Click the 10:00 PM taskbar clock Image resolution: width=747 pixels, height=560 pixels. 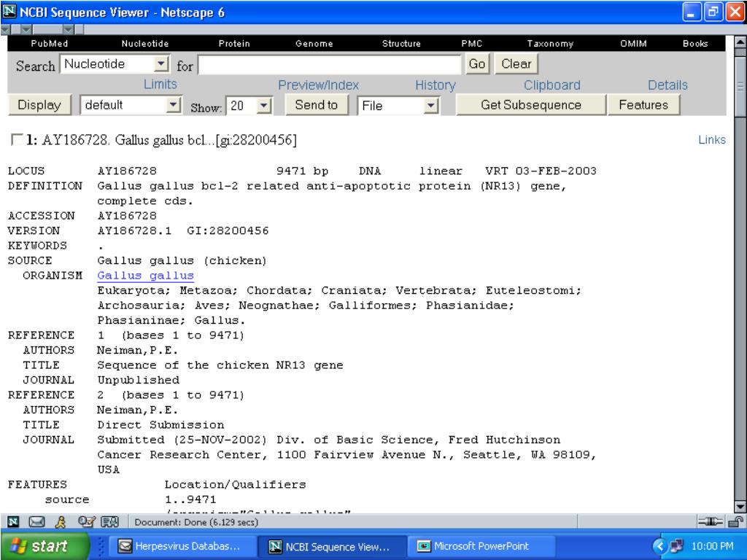tap(712, 546)
